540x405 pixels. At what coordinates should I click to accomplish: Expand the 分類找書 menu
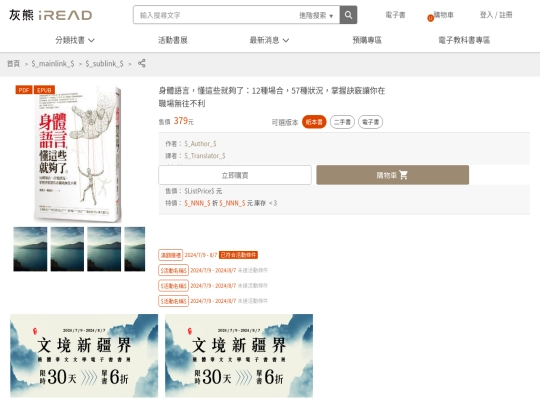click(75, 40)
